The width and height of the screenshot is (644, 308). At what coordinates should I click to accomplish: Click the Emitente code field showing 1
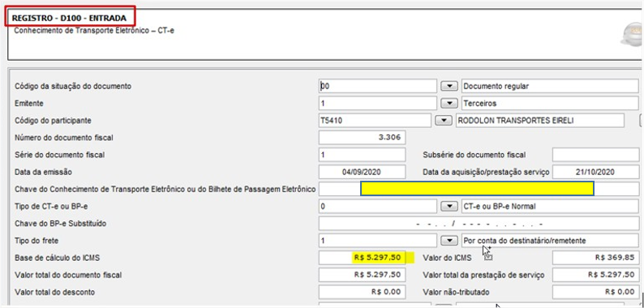tap(378, 104)
